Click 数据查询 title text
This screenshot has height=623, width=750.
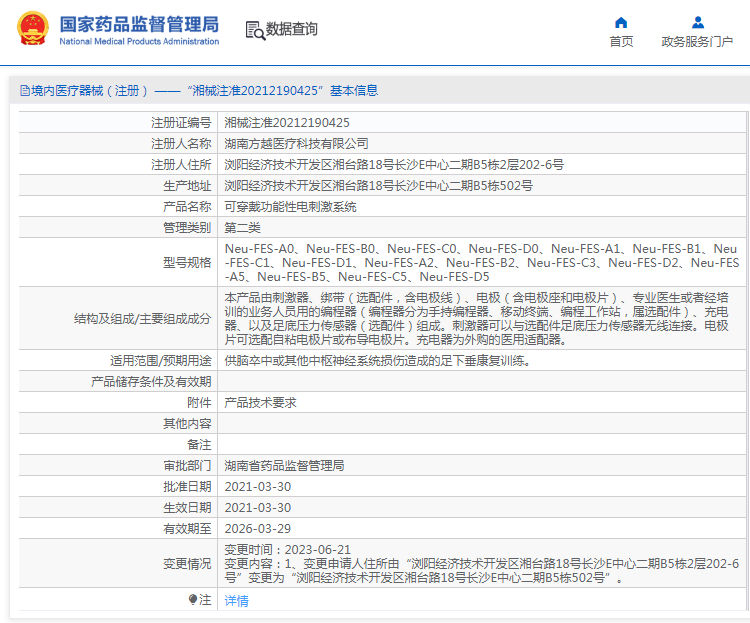click(x=291, y=29)
